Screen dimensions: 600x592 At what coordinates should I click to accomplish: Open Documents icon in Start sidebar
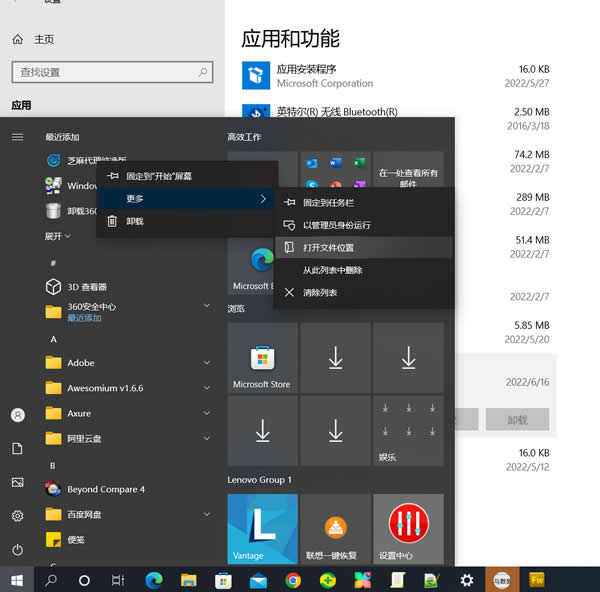[x=18, y=448]
